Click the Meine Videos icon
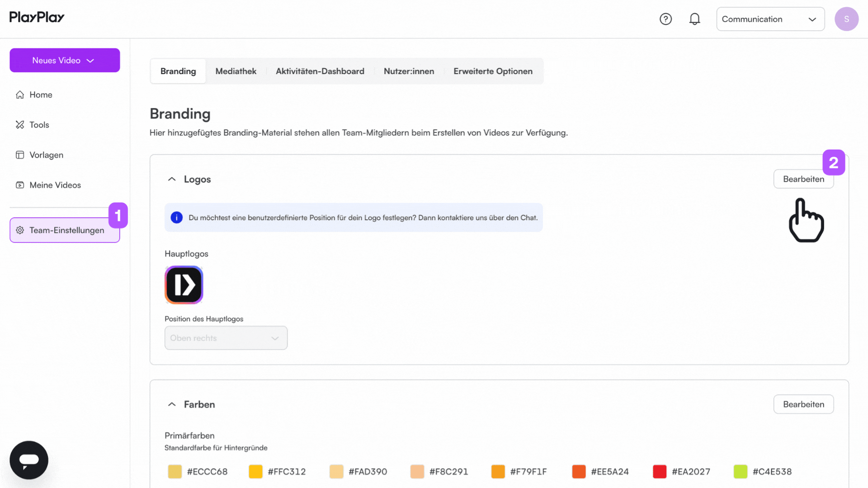Image resolution: width=868 pixels, height=488 pixels. (x=20, y=185)
